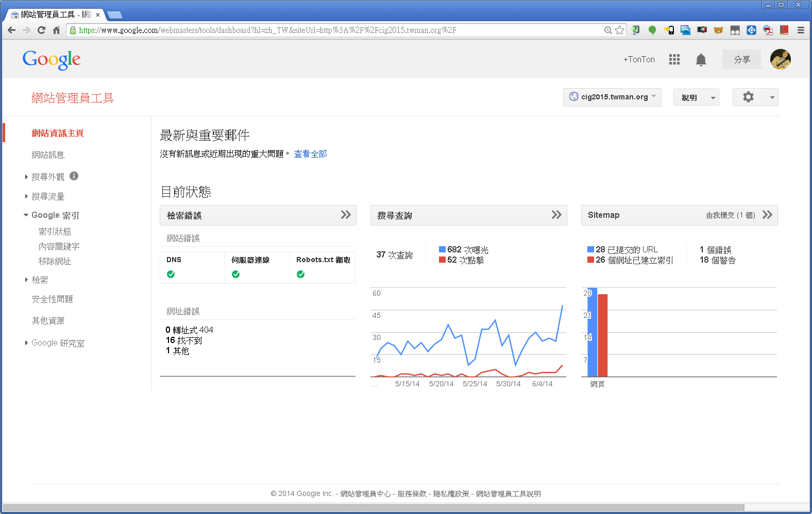Open the 說明 help dropdown
Image resolution: width=812 pixels, height=514 pixels.
[x=696, y=97]
